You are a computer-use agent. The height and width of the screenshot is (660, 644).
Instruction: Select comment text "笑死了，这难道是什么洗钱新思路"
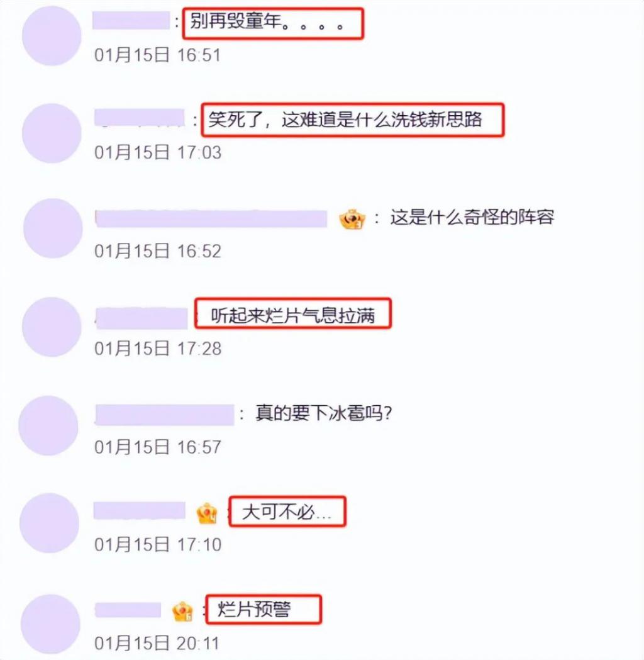pos(345,120)
